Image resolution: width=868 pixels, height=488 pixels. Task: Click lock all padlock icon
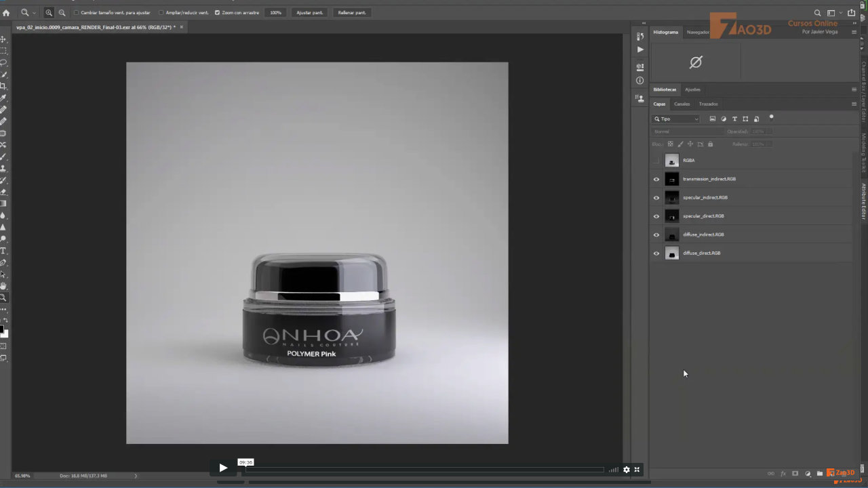pos(710,144)
